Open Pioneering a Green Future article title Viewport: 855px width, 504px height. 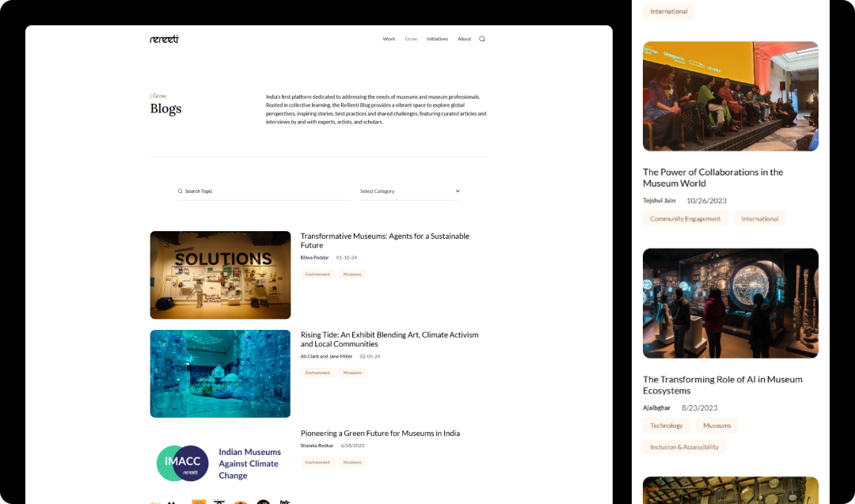coord(380,433)
